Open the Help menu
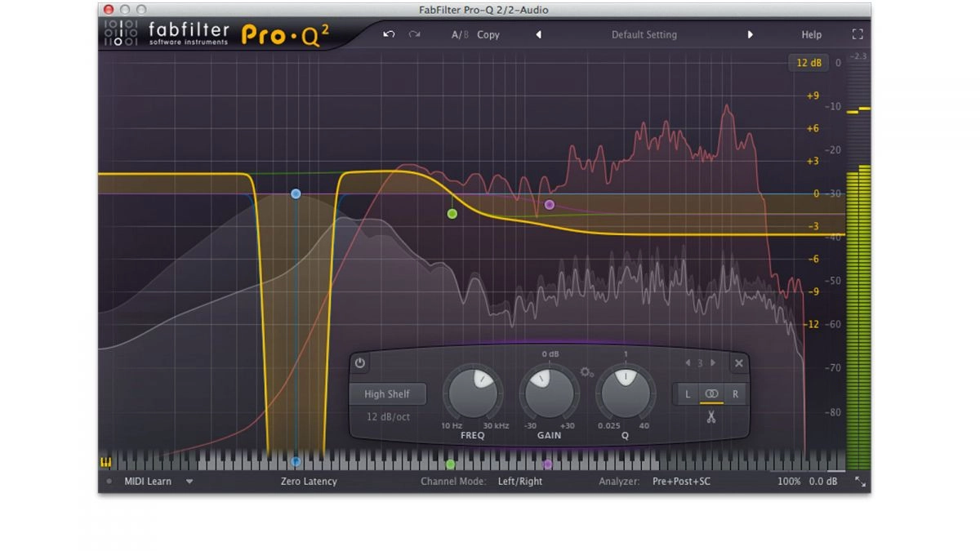 tap(811, 35)
